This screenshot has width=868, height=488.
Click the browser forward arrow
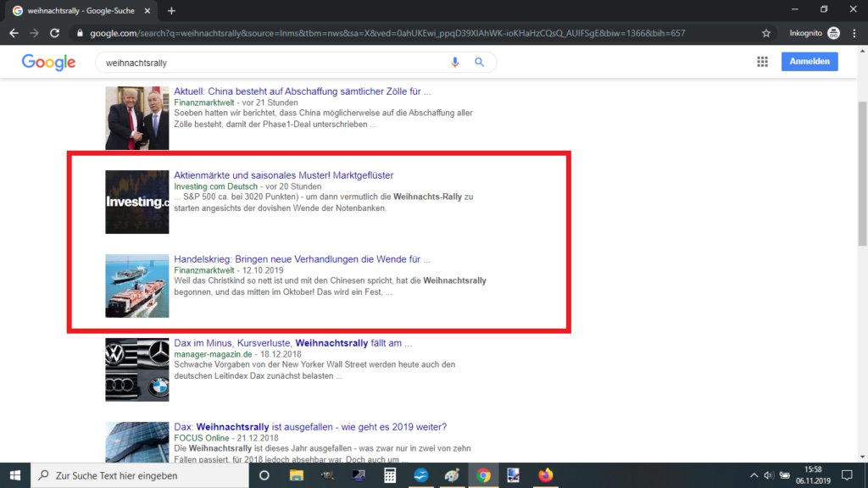click(x=34, y=33)
